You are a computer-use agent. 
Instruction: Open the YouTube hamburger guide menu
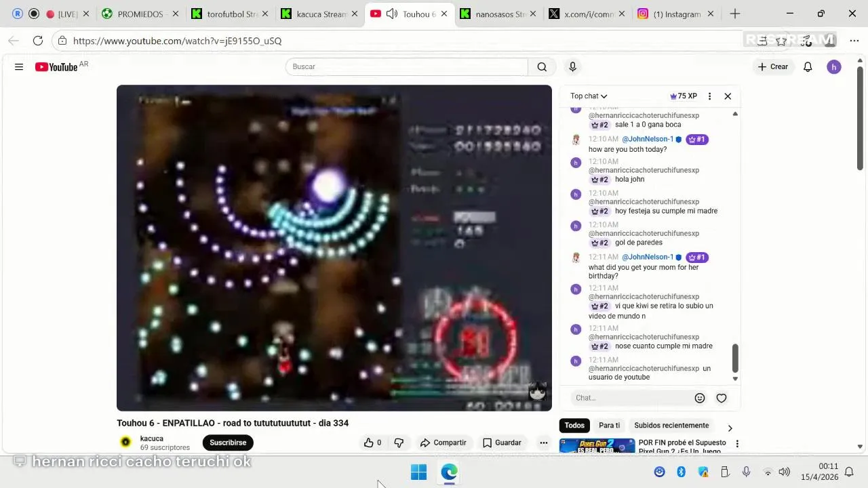[19, 66]
